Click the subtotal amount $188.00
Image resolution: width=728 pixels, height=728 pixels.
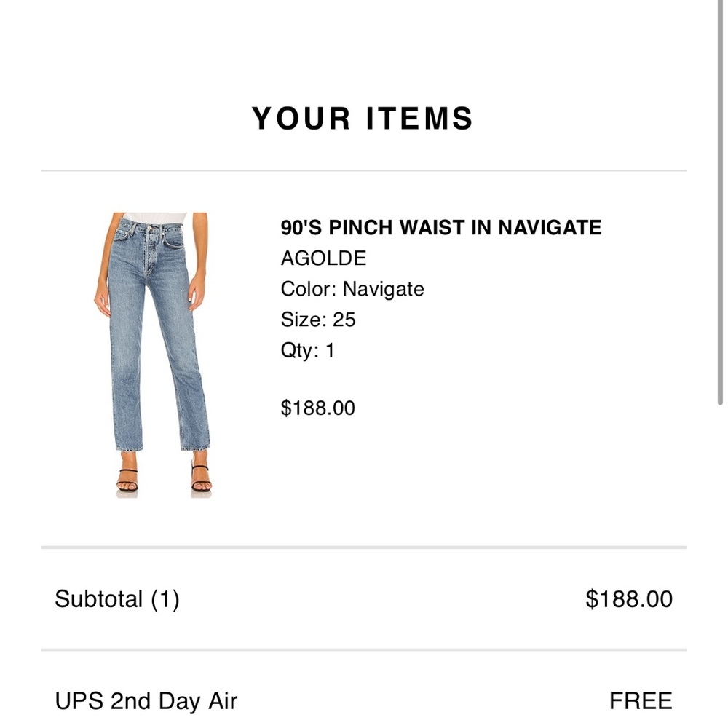coord(629,599)
